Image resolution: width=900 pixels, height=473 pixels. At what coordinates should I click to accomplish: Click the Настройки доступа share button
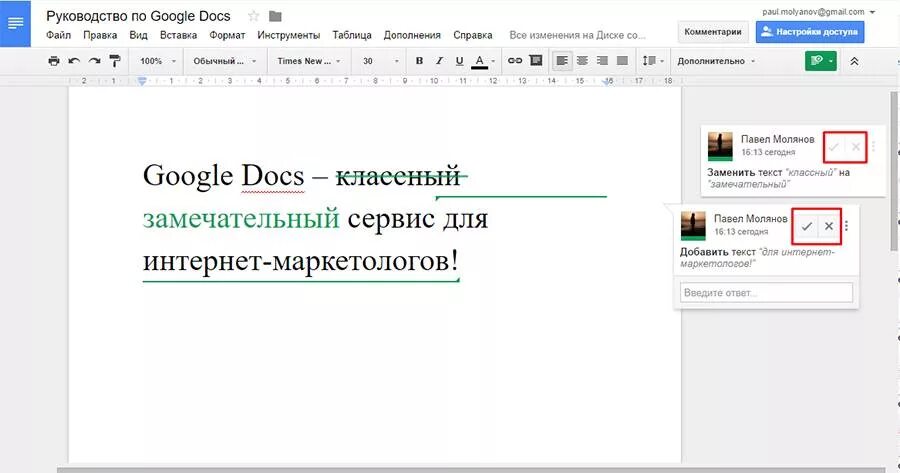[x=810, y=32]
